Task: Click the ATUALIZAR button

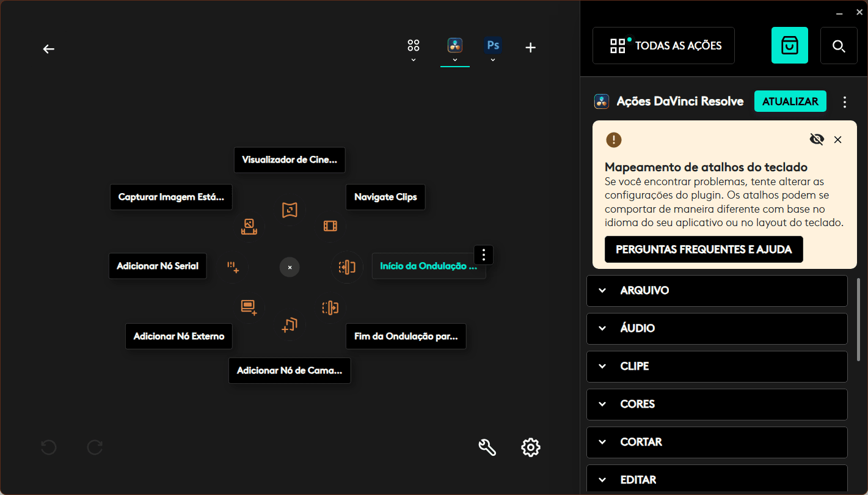Action: (790, 101)
